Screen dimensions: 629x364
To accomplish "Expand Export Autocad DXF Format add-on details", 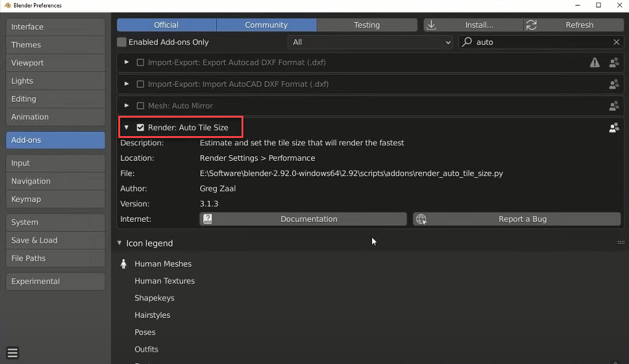I will pos(126,63).
